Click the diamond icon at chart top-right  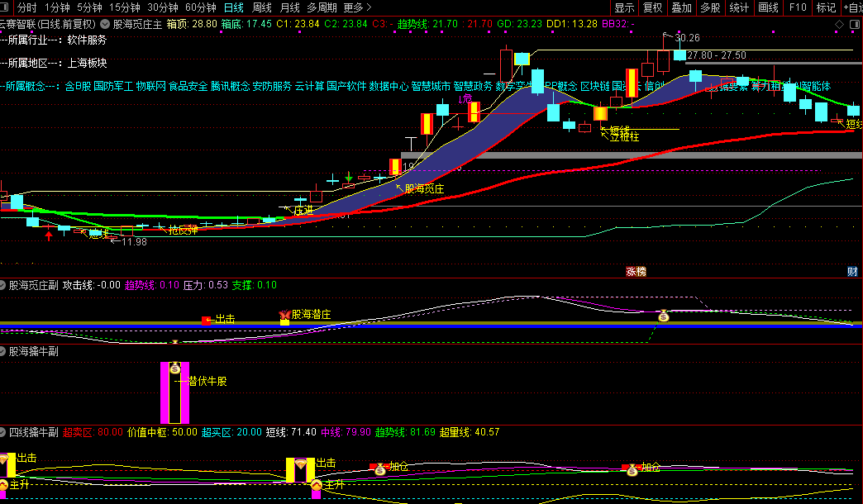839,24
